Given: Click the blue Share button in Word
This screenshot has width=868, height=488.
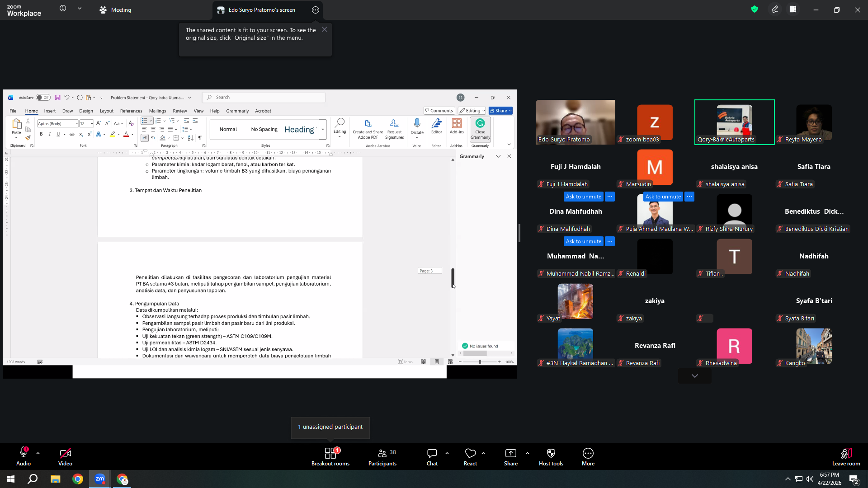Looking at the screenshot, I should (x=500, y=111).
